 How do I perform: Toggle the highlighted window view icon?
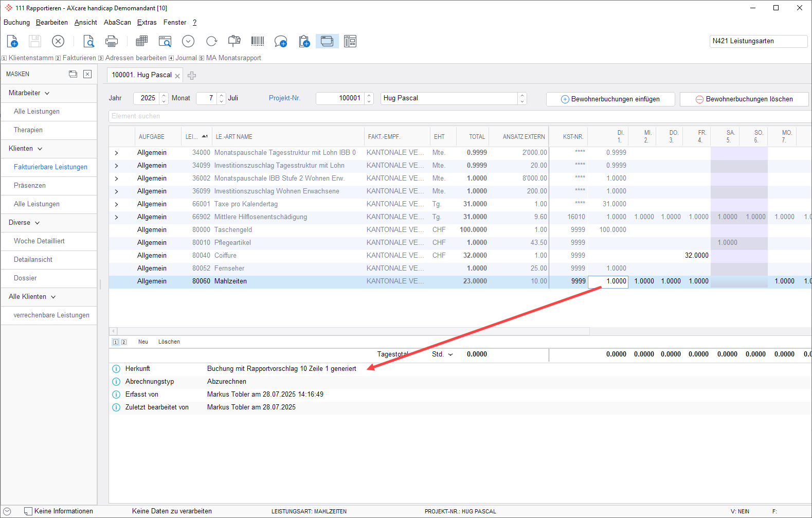pyautogui.click(x=327, y=41)
